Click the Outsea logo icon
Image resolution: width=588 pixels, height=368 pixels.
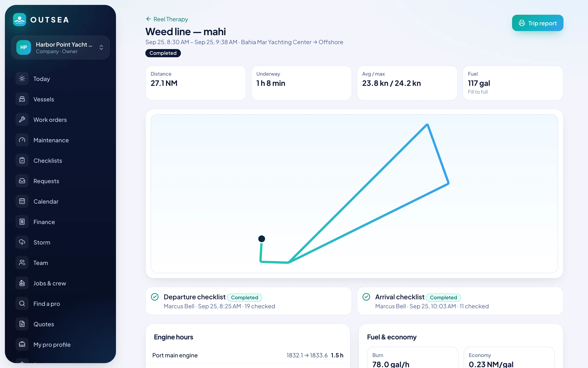pyautogui.click(x=19, y=20)
